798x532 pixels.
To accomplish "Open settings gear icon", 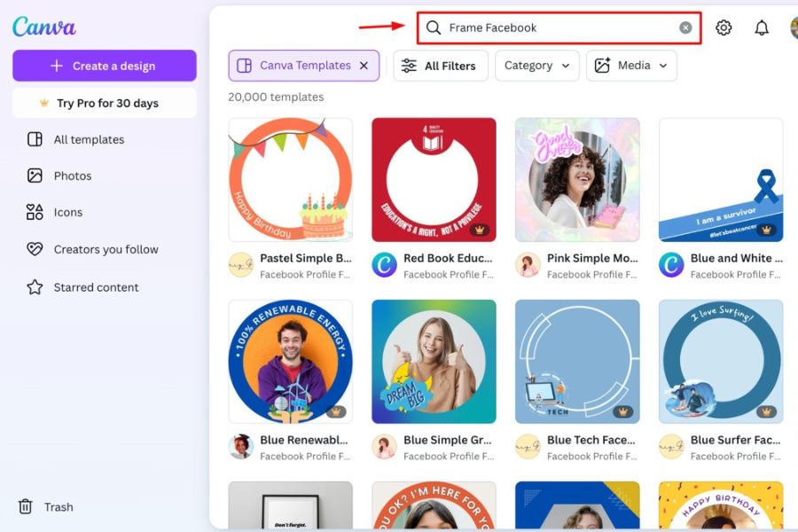I will tap(724, 27).
